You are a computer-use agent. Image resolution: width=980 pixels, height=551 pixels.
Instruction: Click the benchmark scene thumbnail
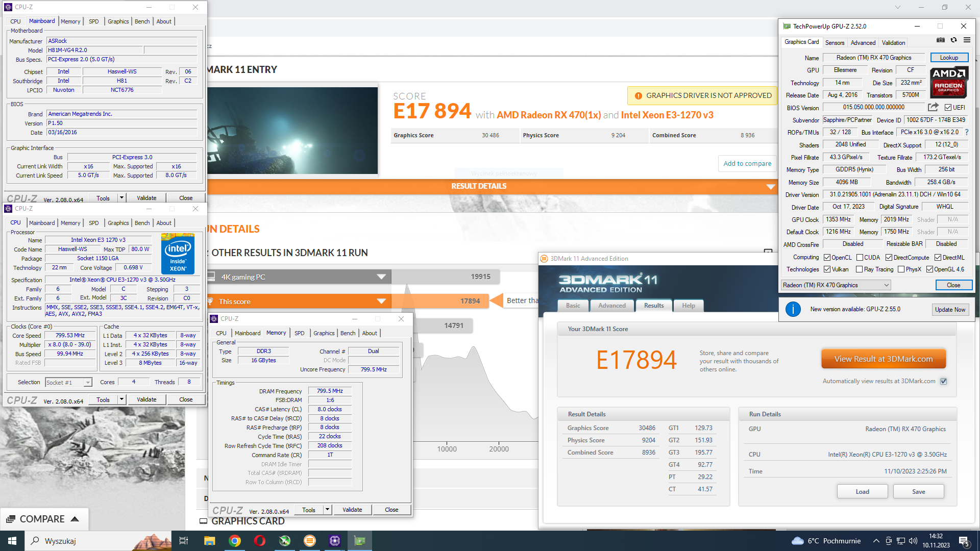pyautogui.click(x=292, y=131)
